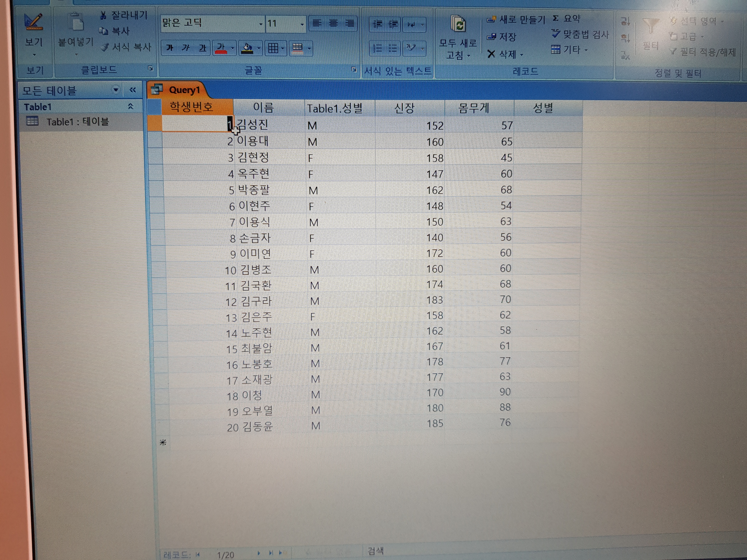Click the text highlight color icon
This screenshot has height=560, width=747.
pyautogui.click(x=411, y=48)
